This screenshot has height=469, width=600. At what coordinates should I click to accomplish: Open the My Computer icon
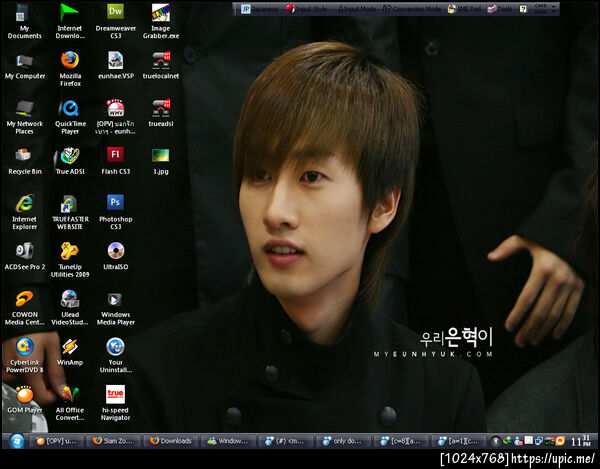click(25, 67)
